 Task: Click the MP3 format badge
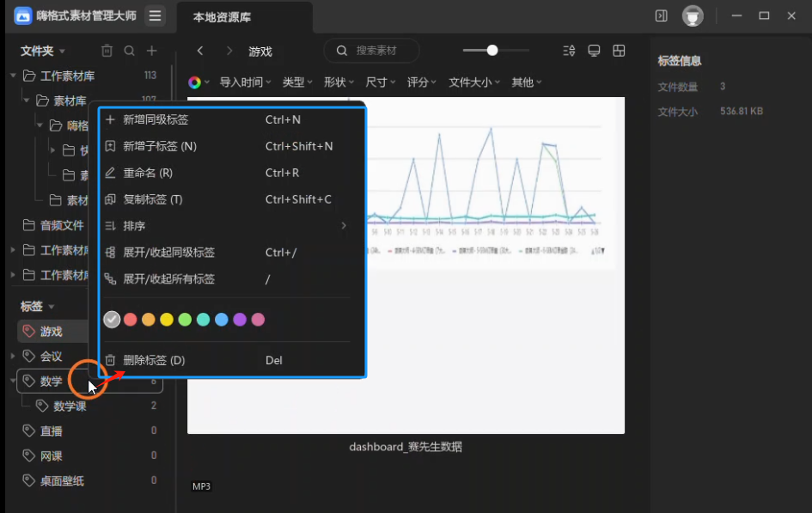point(201,486)
